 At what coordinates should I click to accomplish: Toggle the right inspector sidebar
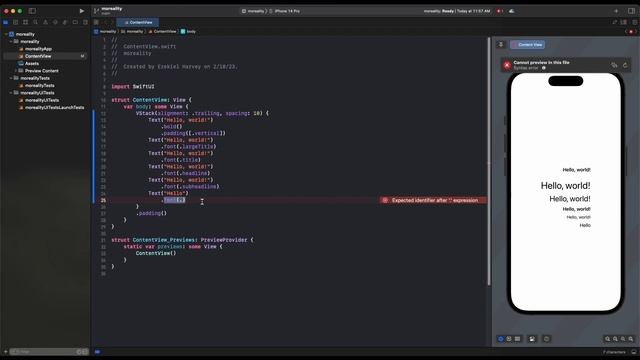(x=631, y=11)
